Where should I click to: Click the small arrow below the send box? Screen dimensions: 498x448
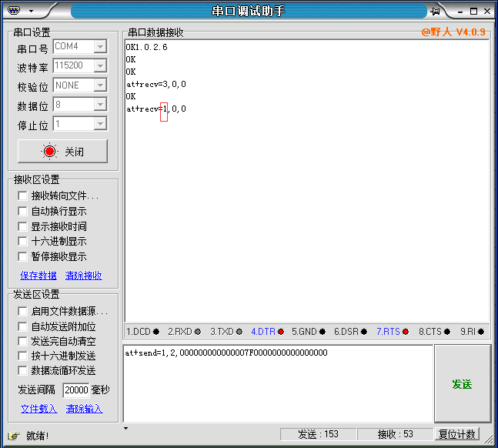(x=125, y=428)
